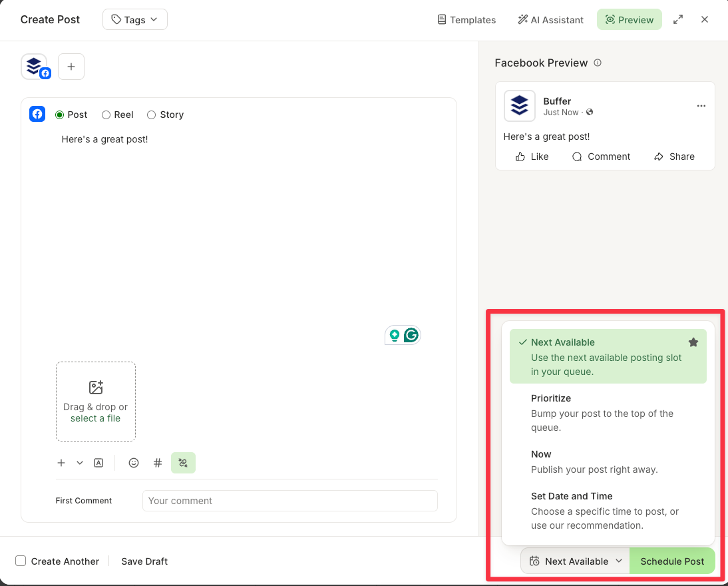Open the emoji picker

pos(134,463)
